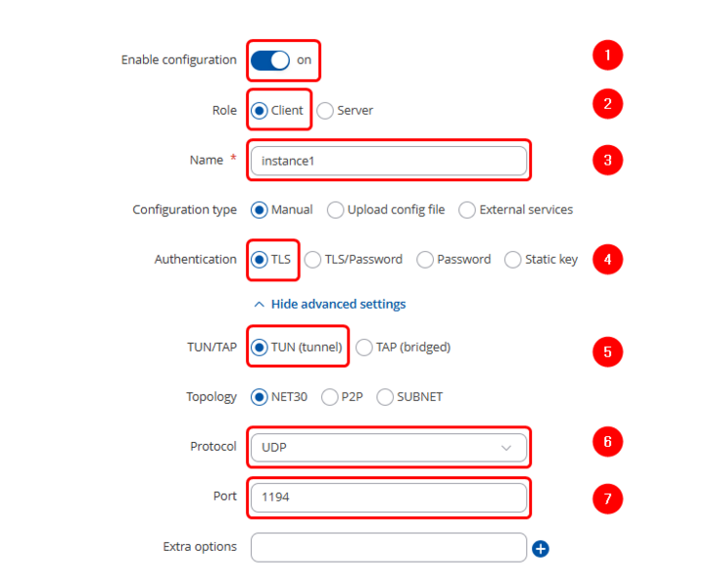Click the Port field showing 1194
Image resolution: width=716 pixels, height=588 pixels.
coord(388,497)
